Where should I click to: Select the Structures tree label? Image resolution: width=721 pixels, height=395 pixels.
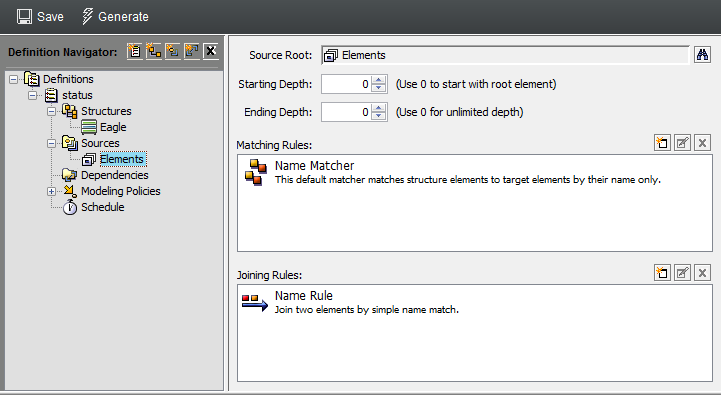click(x=106, y=111)
